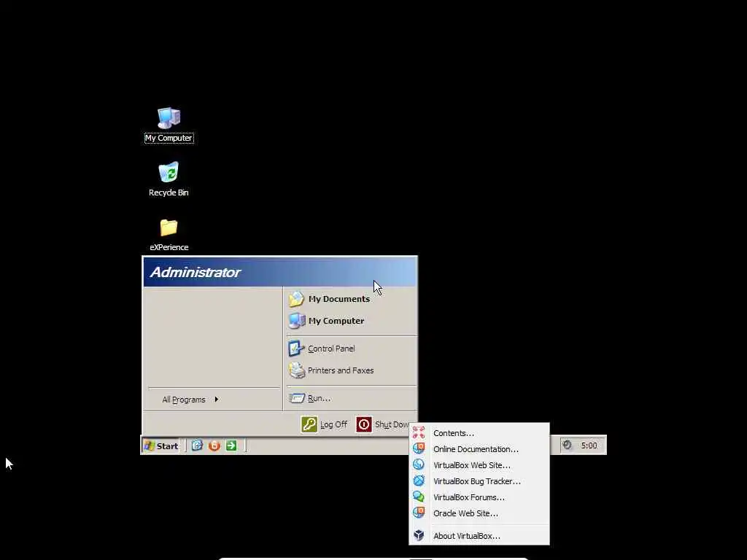Choose Oracle Web Site... entry
This screenshot has width=747, height=560.
pos(479,513)
